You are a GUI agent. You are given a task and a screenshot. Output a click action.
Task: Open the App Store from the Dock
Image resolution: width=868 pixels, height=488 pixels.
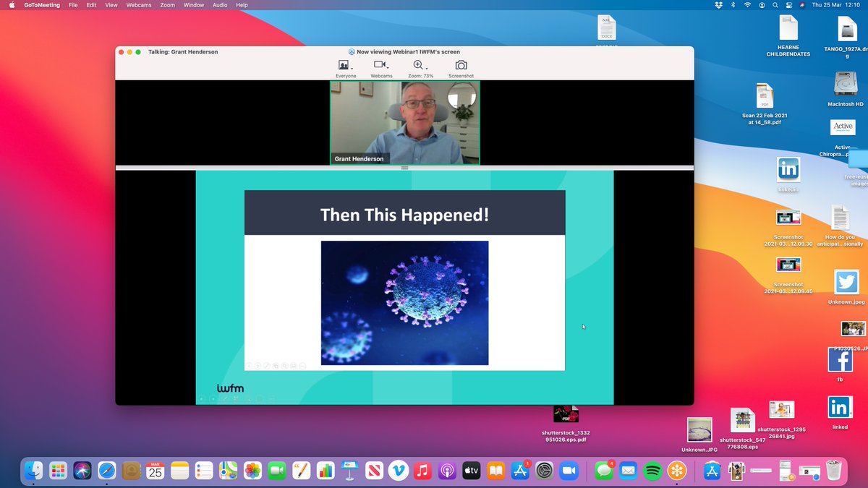[520, 471]
